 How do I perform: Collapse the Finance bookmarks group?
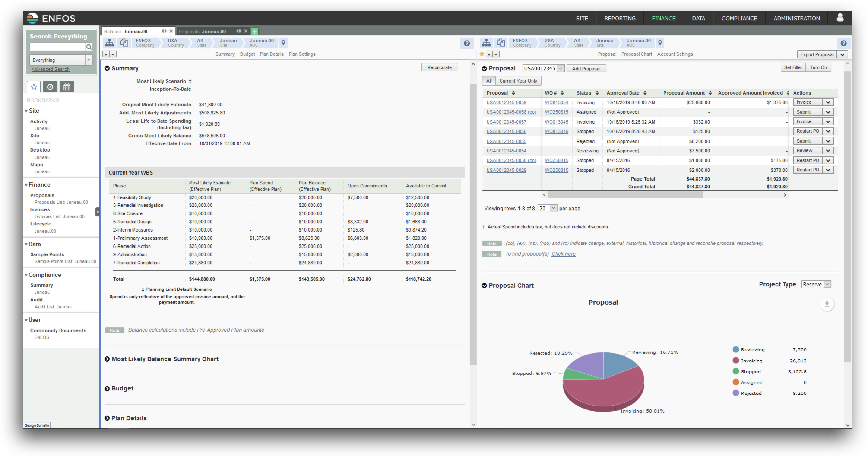point(26,185)
